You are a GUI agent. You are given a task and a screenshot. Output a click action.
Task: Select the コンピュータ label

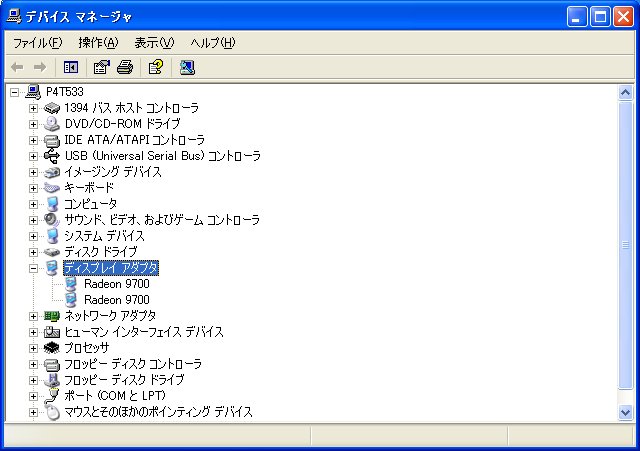(91, 204)
